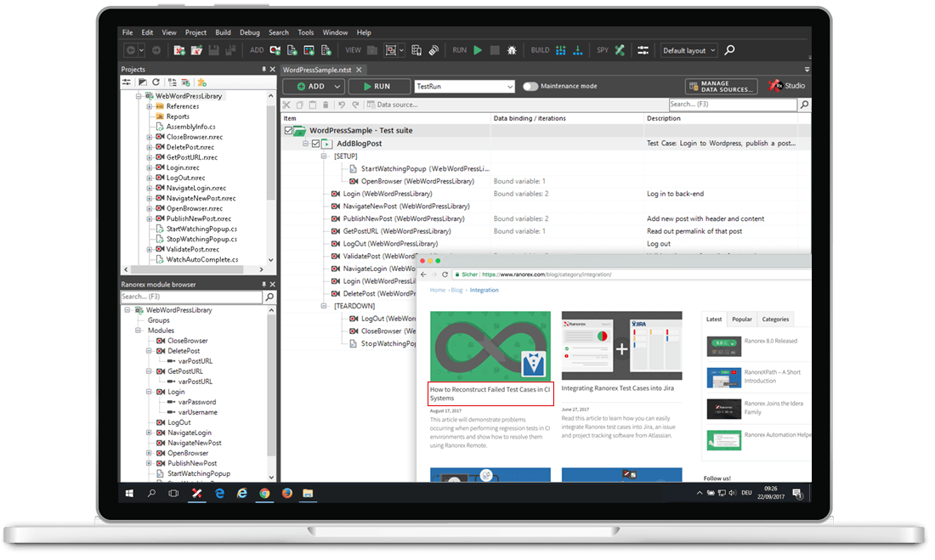Image resolution: width=935 pixels, height=560 pixels.
Task: Click the add recording module toolbar icon
Action: click(x=275, y=51)
